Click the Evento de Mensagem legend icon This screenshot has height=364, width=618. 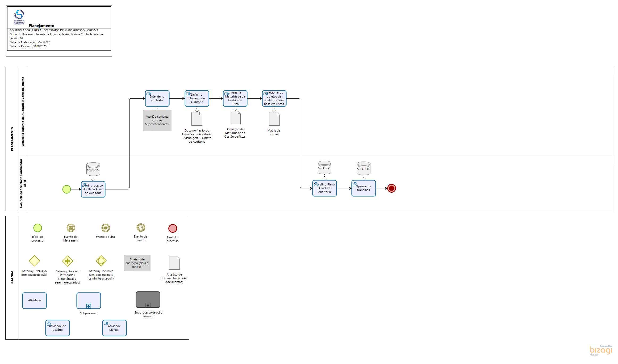tap(71, 228)
